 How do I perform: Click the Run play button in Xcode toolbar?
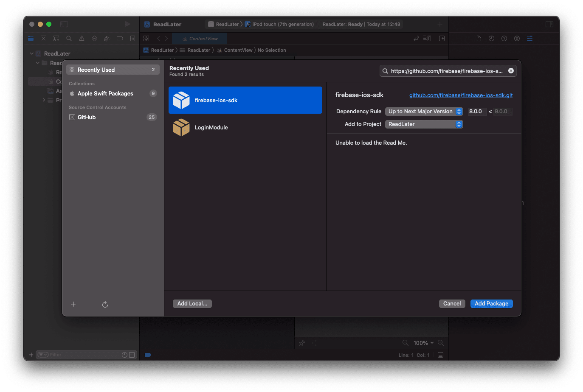[127, 24]
